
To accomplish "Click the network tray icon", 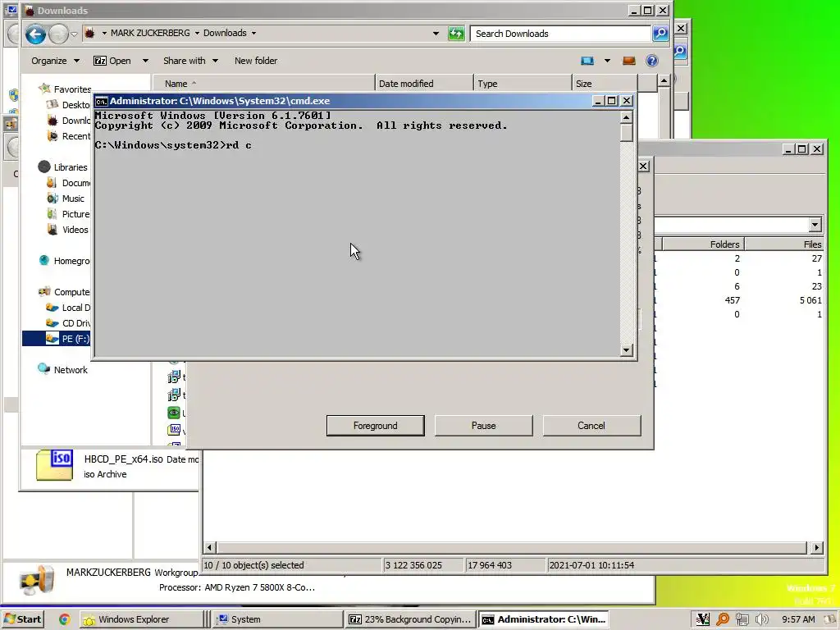I will point(742,619).
